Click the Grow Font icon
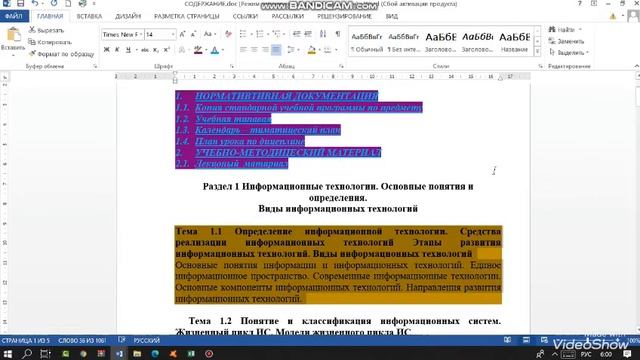This screenshot has height=360, width=640. (x=182, y=34)
